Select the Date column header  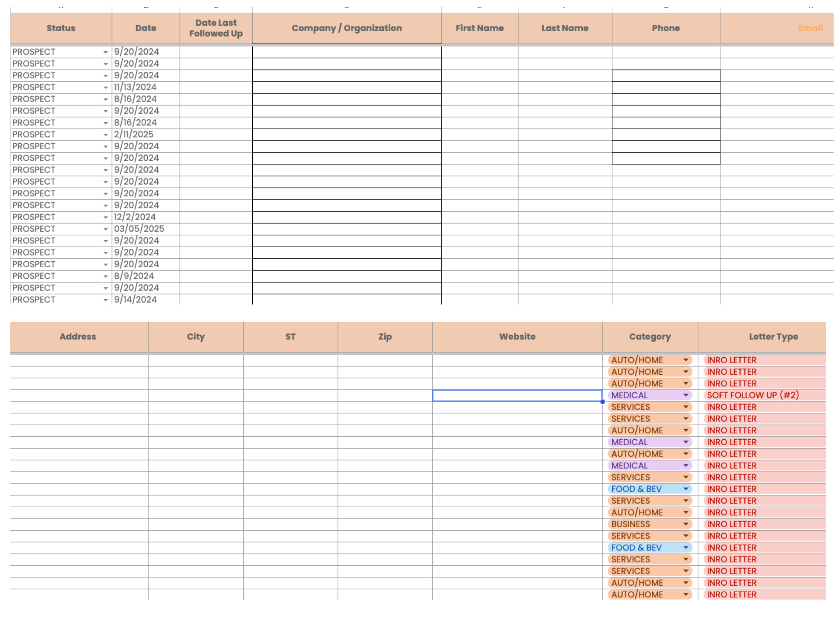point(146,28)
